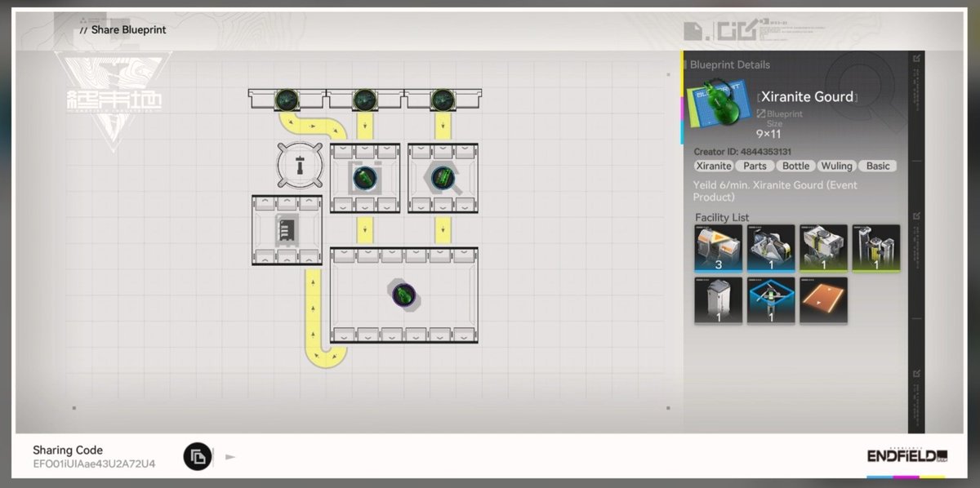Copy the blueprint sharing code
Screen dimensions: 980x488
pos(198,456)
